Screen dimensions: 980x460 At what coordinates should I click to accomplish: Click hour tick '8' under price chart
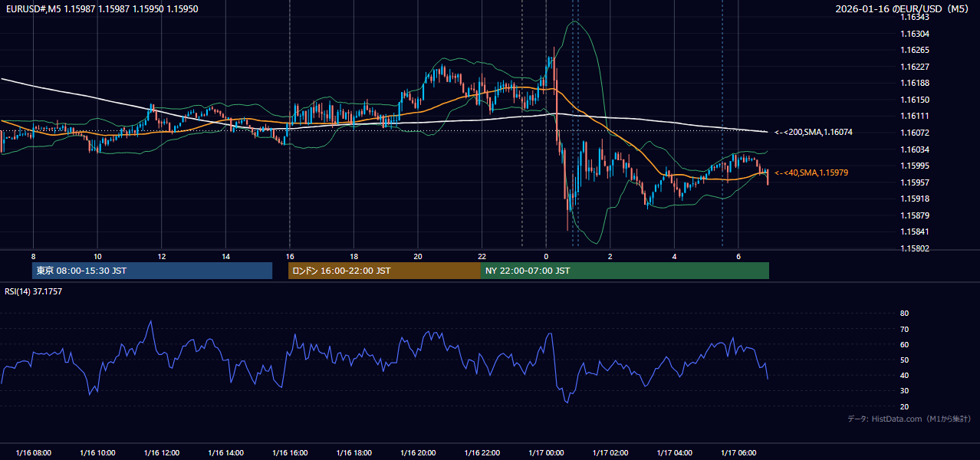[33, 256]
